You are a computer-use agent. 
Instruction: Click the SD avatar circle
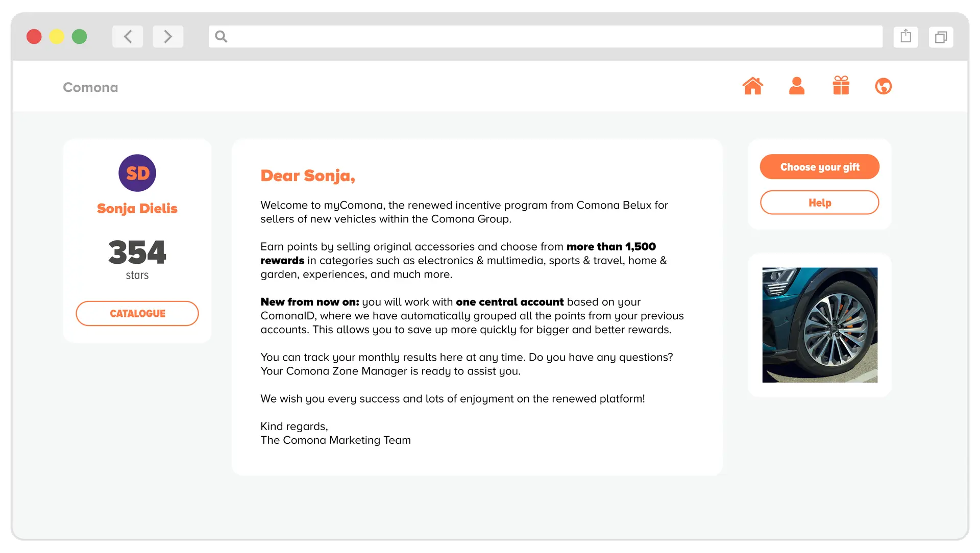coord(137,173)
